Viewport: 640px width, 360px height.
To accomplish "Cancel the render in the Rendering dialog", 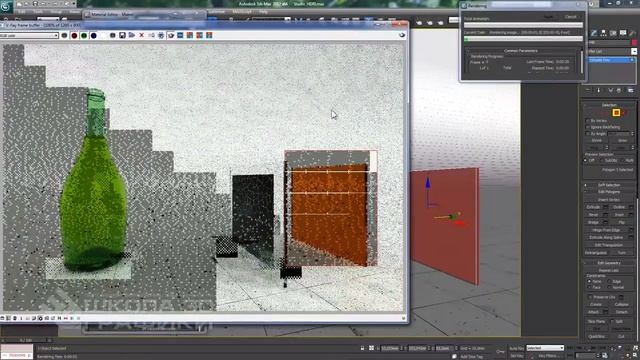I will pyautogui.click(x=571, y=17).
